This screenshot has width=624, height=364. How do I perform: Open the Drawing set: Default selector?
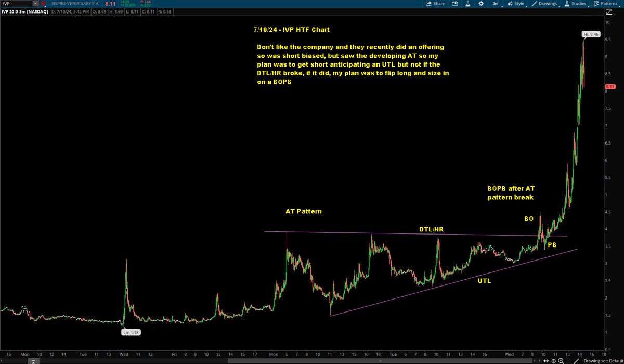coord(603,361)
